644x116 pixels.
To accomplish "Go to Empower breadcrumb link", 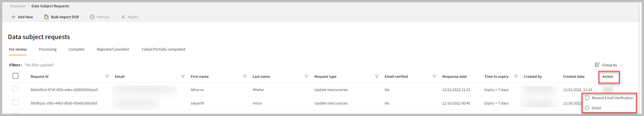I will coord(18,6).
